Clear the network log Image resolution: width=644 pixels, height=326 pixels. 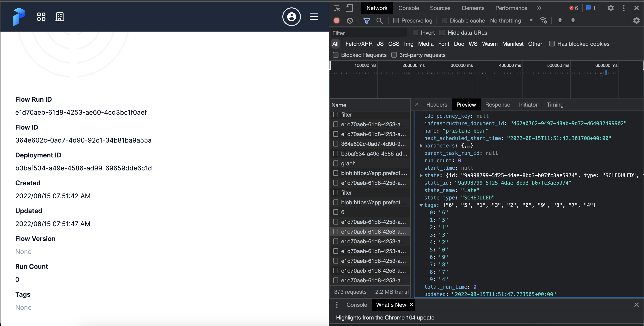click(x=350, y=20)
